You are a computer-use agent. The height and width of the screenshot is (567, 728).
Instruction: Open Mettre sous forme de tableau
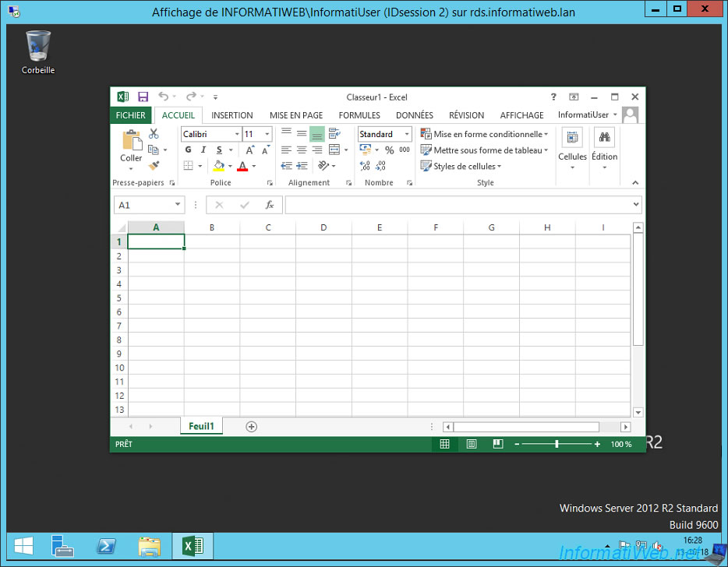click(484, 150)
